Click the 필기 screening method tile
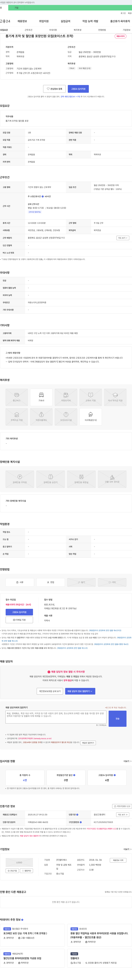Viewport: 132px width, 980px height. (82, 582)
